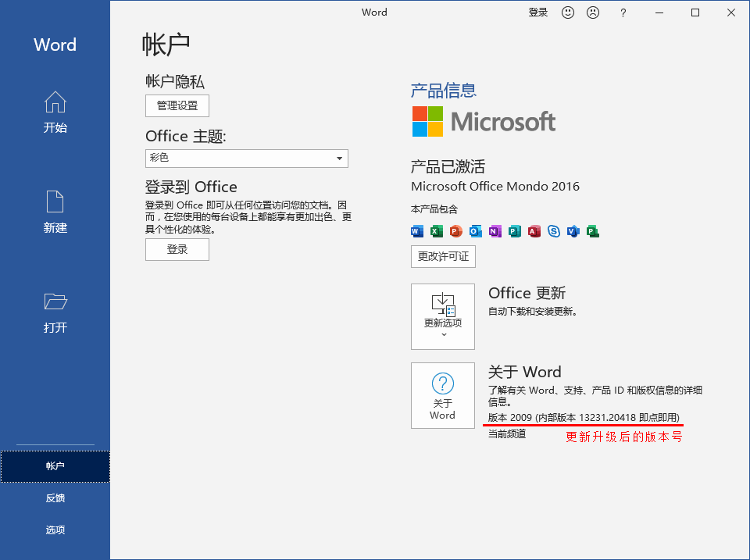Click the sad frown feedback icon
This screenshot has height=560, width=750.
(593, 12)
